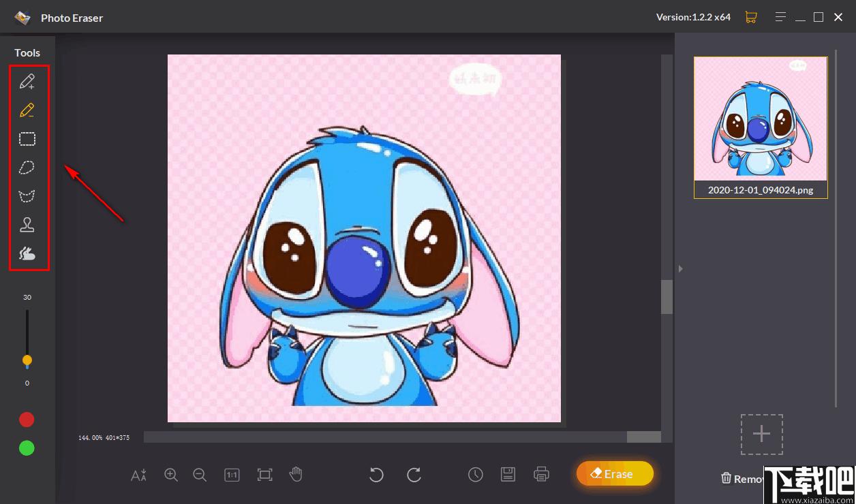This screenshot has height=504, width=856.
Task: Collapse the right panel arrow
Action: pyautogui.click(x=680, y=269)
